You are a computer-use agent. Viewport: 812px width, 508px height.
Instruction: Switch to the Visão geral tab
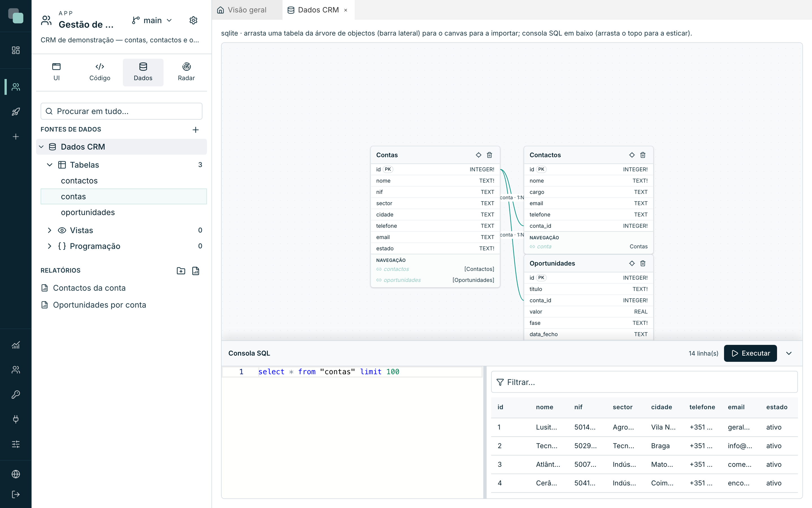pyautogui.click(x=247, y=10)
